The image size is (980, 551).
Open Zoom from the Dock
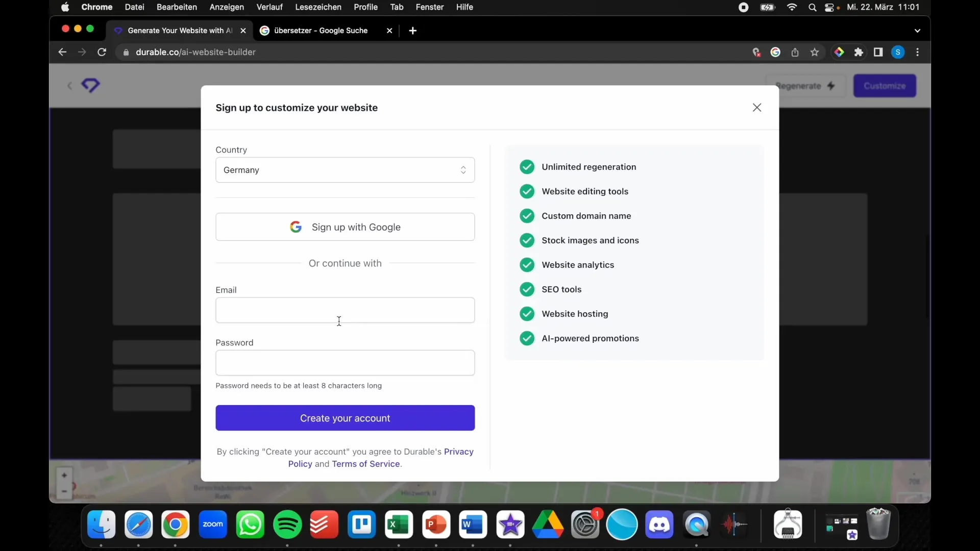(x=213, y=524)
